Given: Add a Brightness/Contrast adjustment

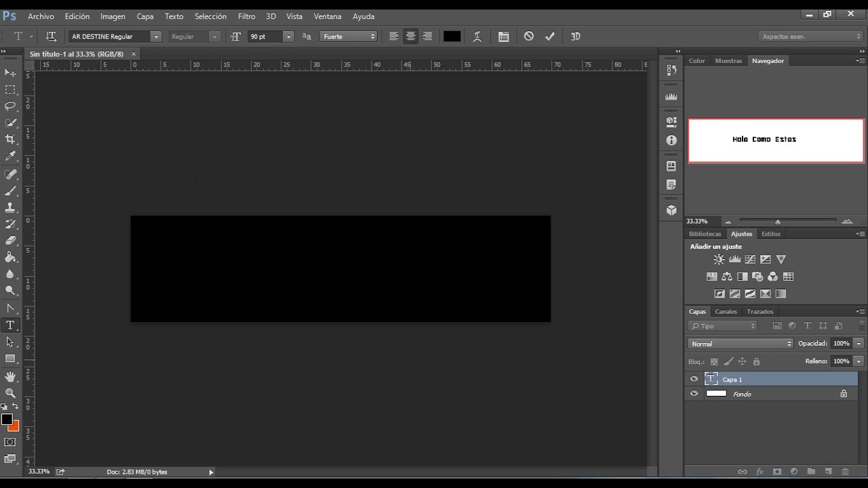Looking at the screenshot, I should click(x=719, y=260).
